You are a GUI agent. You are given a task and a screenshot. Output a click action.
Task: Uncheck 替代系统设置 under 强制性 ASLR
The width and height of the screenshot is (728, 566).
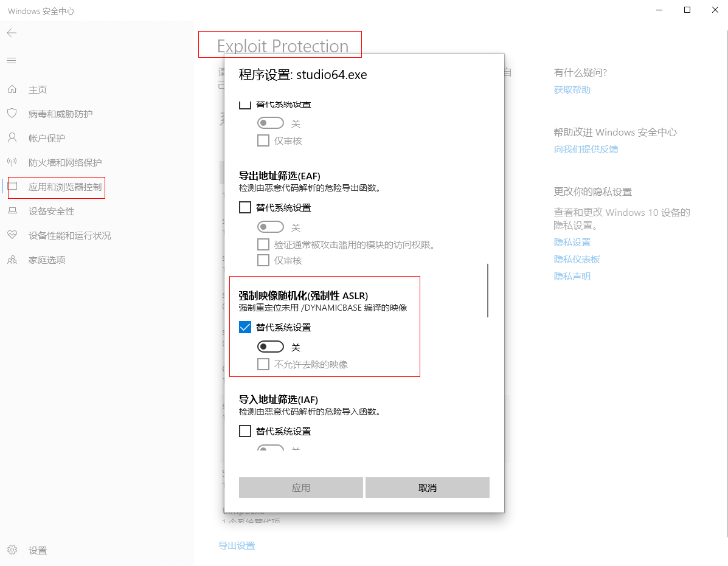point(245,326)
